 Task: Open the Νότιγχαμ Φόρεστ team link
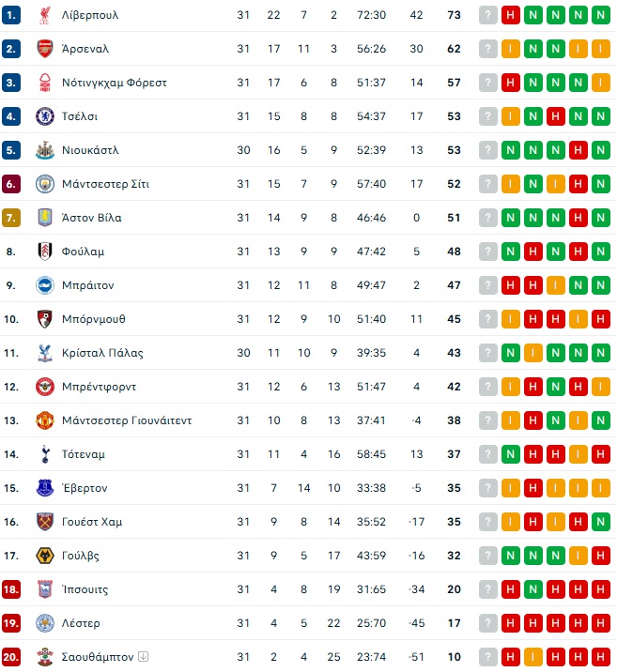point(114,83)
